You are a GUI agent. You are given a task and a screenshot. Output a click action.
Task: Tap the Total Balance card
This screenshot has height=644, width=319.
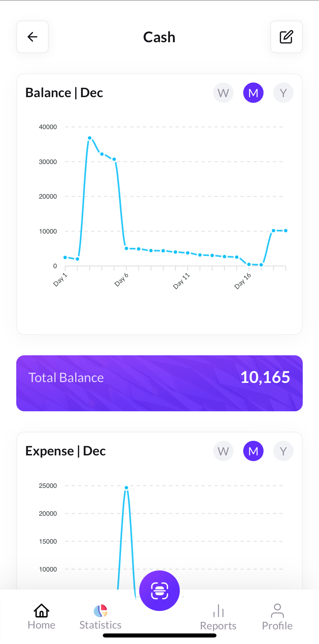159,383
